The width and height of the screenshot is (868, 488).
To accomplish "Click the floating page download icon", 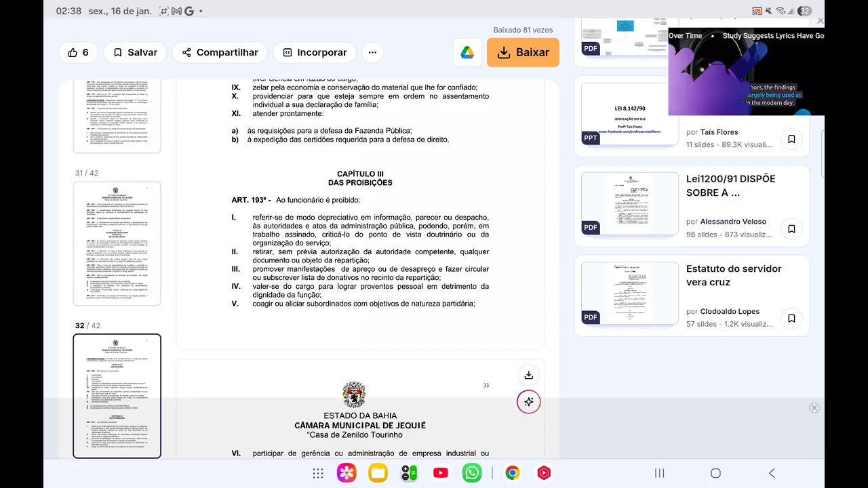I will point(529,375).
